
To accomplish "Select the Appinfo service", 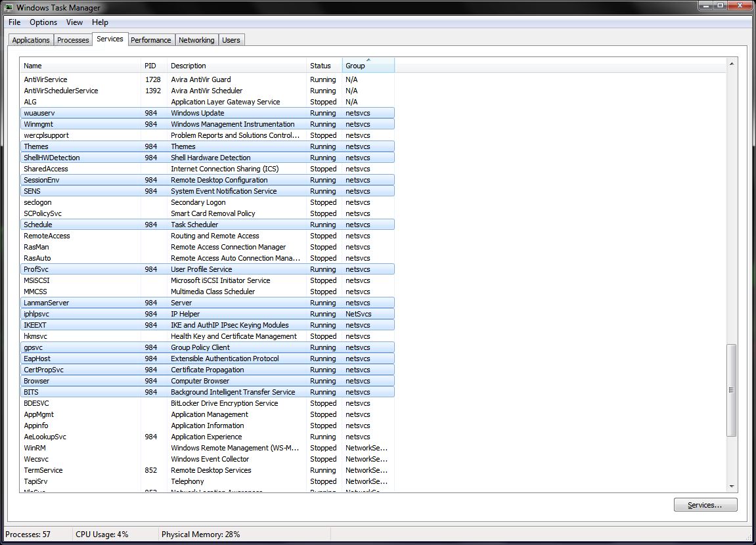I will coord(208,425).
